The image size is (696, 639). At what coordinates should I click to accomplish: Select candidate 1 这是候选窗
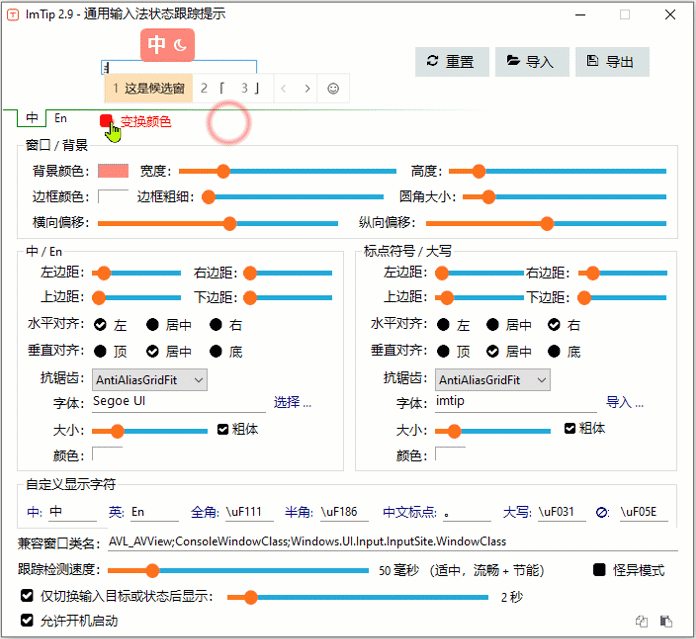point(148,88)
